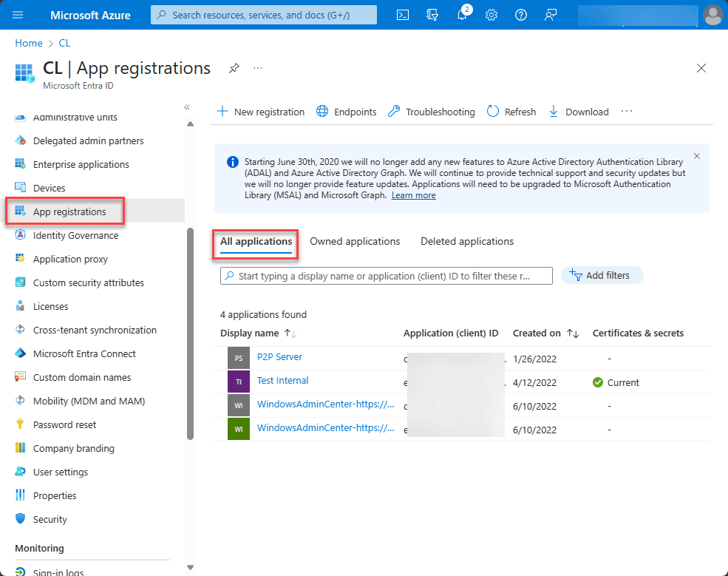This screenshot has height=576, width=728.
Task: Dismiss the ADAL information banner
Action: pyautogui.click(x=697, y=156)
